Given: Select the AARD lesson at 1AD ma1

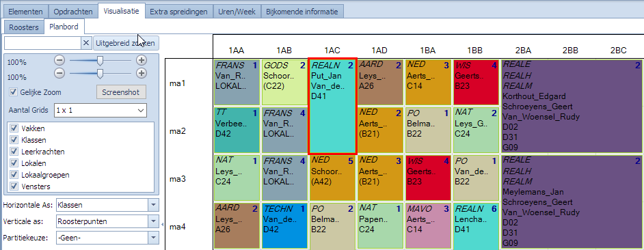Looking at the screenshot, I should coord(380,83).
